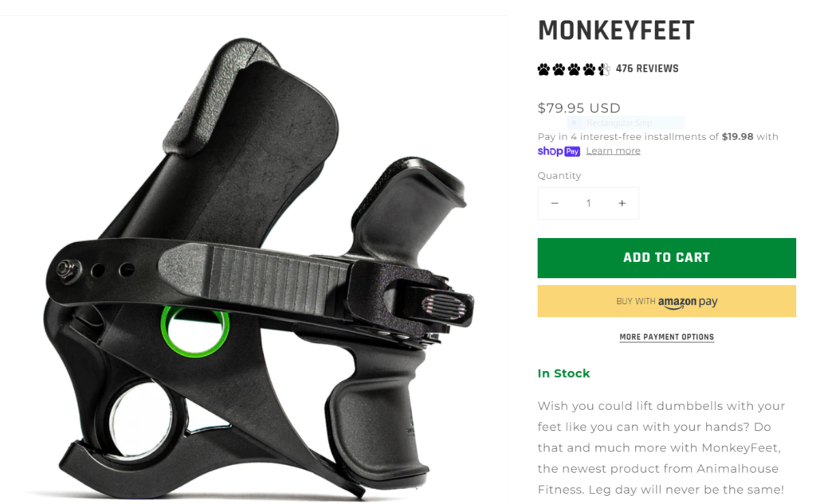Add MonkeyFeet to the cart
816x504 pixels.
click(667, 258)
